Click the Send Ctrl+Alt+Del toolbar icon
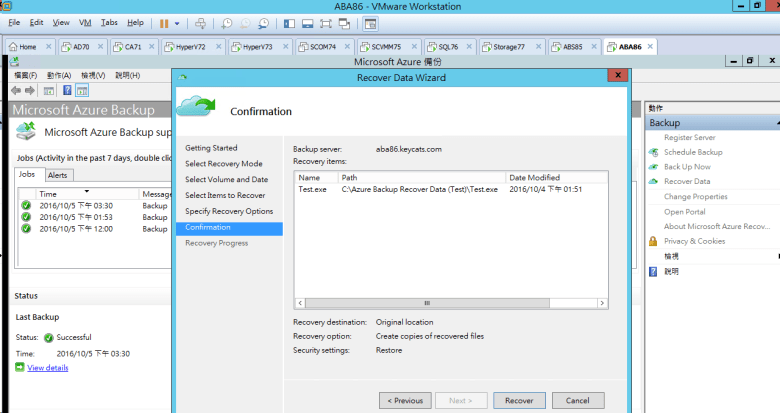The width and height of the screenshot is (780, 413). pos(200,22)
